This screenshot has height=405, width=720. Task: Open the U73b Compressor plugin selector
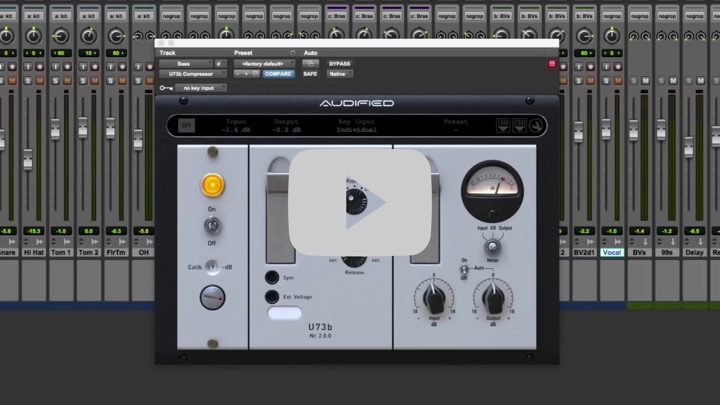click(193, 74)
